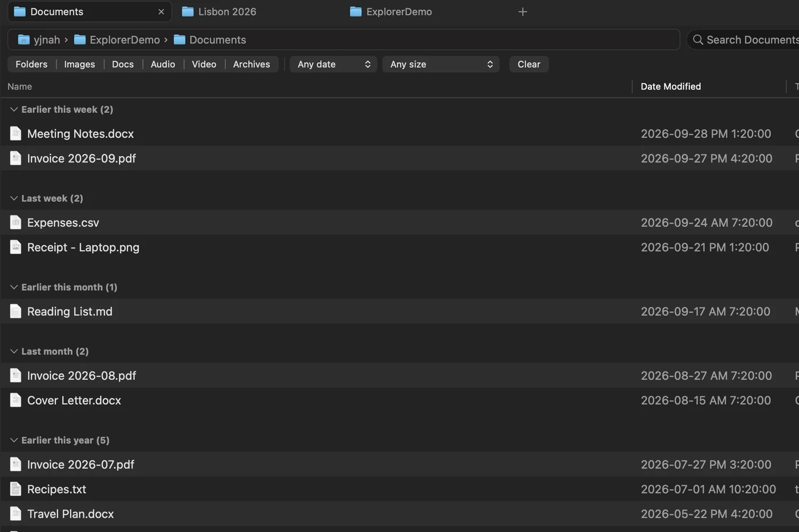
Task: Click the Travel Plan.docx file icon
Action: [15, 514]
